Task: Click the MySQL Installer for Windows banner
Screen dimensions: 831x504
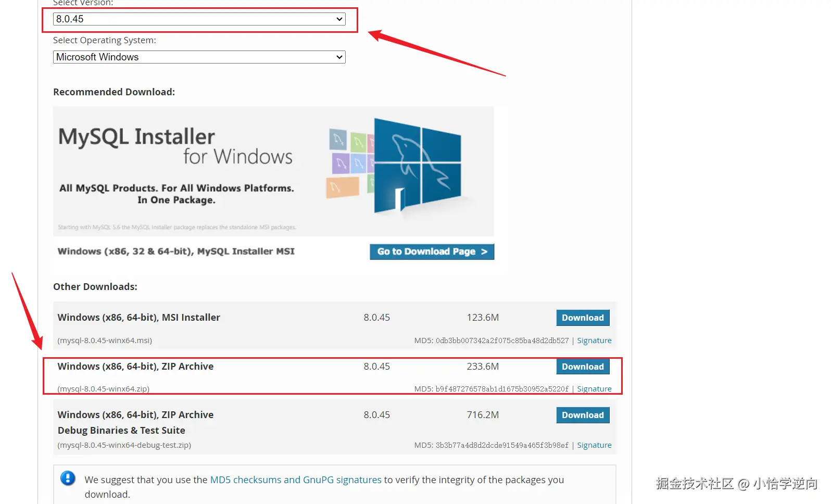Action: [273, 171]
